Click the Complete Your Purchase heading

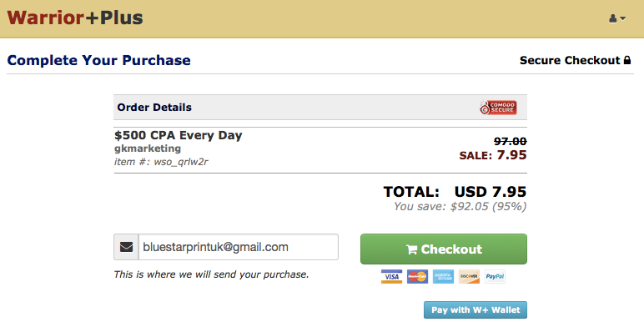click(x=99, y=60)
